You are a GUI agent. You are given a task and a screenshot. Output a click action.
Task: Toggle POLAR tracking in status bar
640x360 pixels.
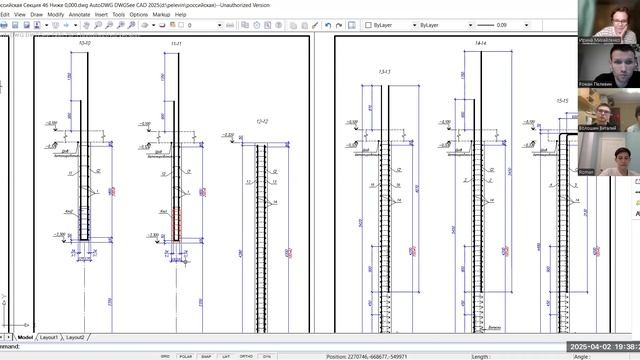[186, 356]
